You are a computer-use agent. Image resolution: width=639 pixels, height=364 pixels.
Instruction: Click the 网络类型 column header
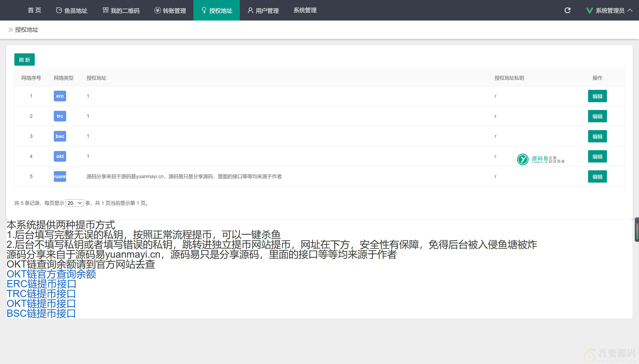tap(63, 78)
